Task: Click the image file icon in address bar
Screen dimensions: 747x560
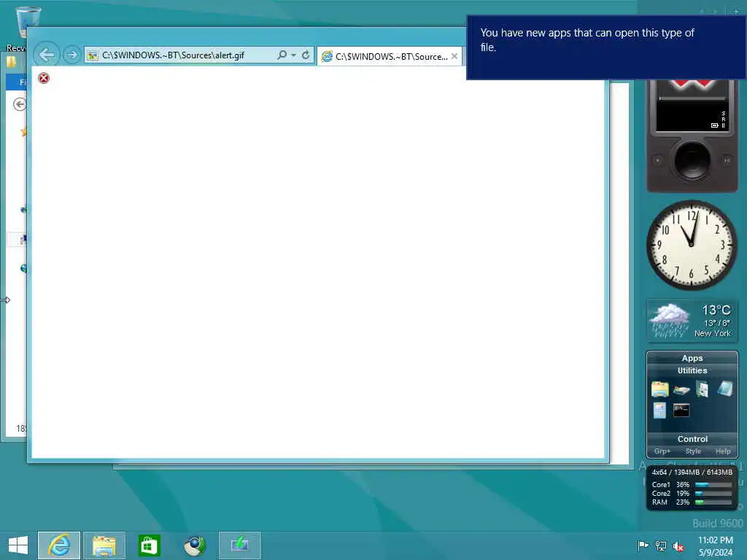Action: point(93,55)
